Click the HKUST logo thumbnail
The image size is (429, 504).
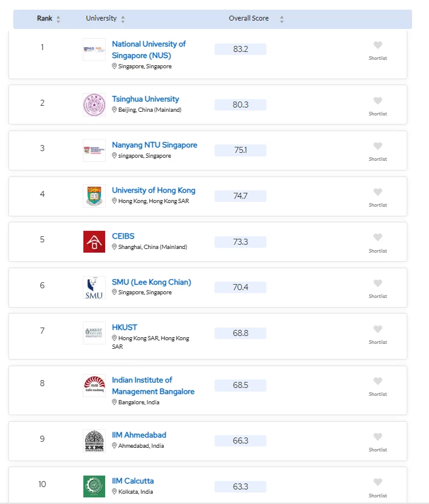click(x=94, y=333)
